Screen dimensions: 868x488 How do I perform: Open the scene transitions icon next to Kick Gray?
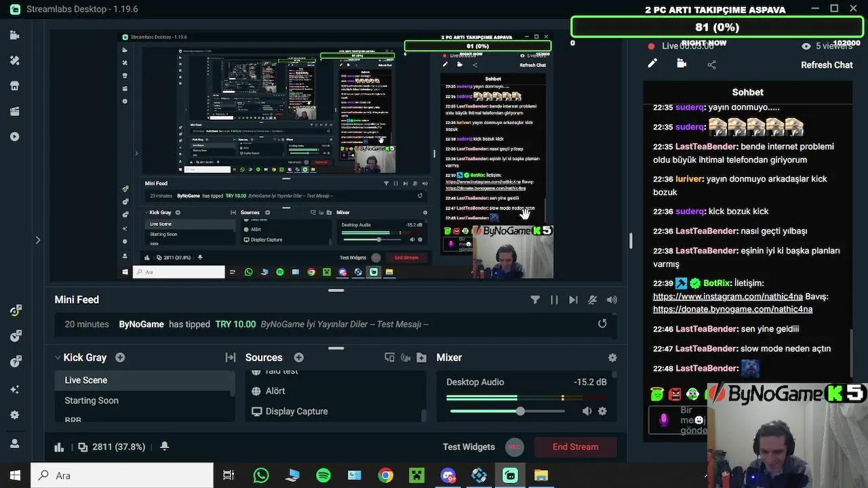coord(231,357)
